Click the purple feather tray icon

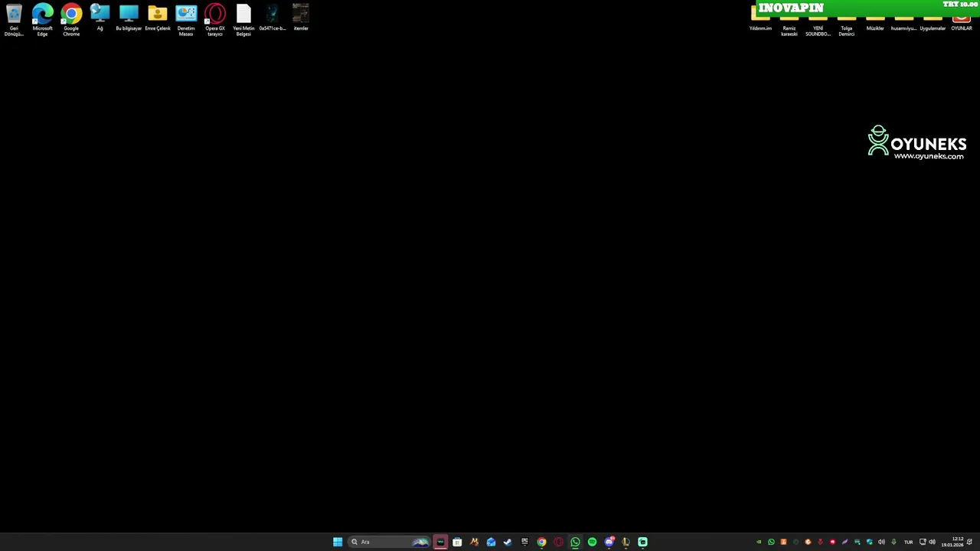click(844, 542)
